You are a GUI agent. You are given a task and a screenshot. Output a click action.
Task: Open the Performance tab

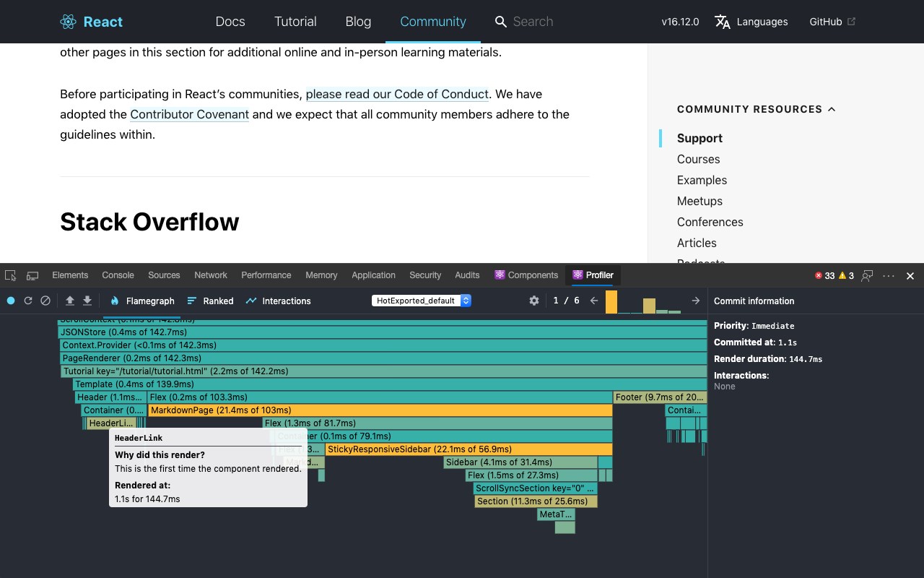(266, 275)
